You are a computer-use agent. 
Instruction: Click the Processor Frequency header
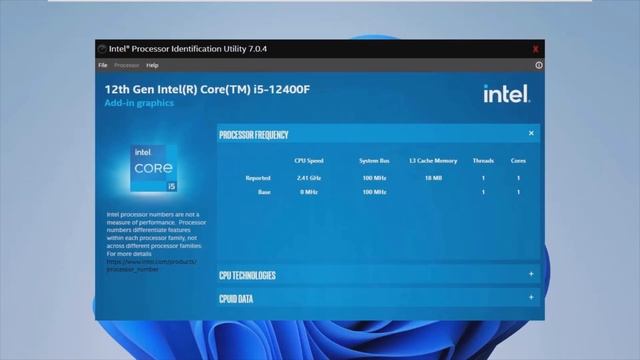coord(378,134)
